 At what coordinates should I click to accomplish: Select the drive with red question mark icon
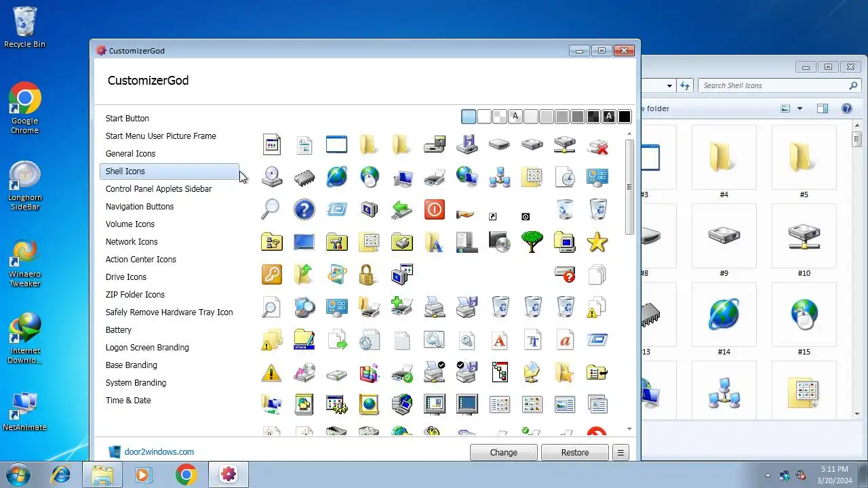pos(564,274)
